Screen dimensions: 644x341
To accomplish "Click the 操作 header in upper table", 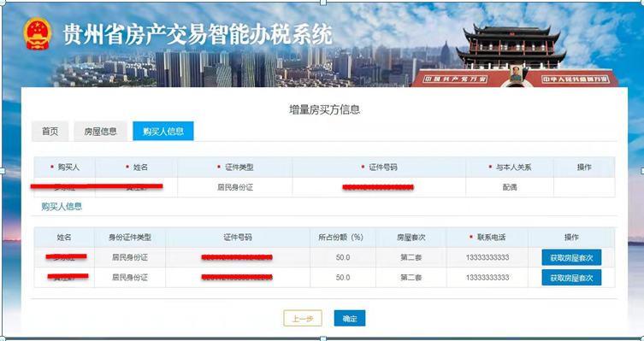I will [x=584, y=168].
